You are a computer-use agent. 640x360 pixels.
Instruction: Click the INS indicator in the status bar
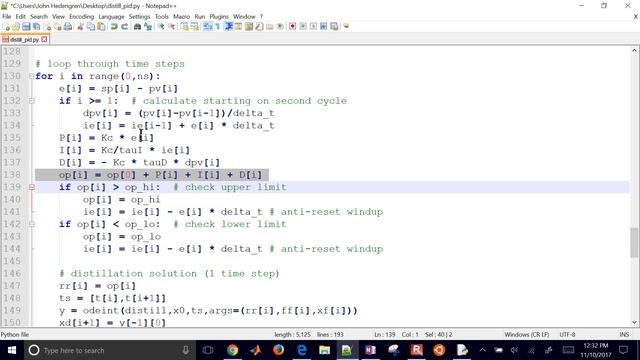click(624, 335)
